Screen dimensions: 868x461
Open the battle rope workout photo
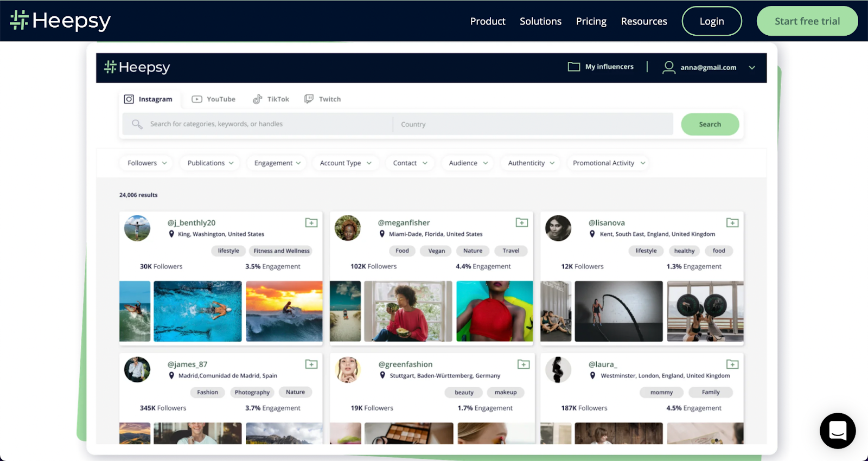point(618,311)
